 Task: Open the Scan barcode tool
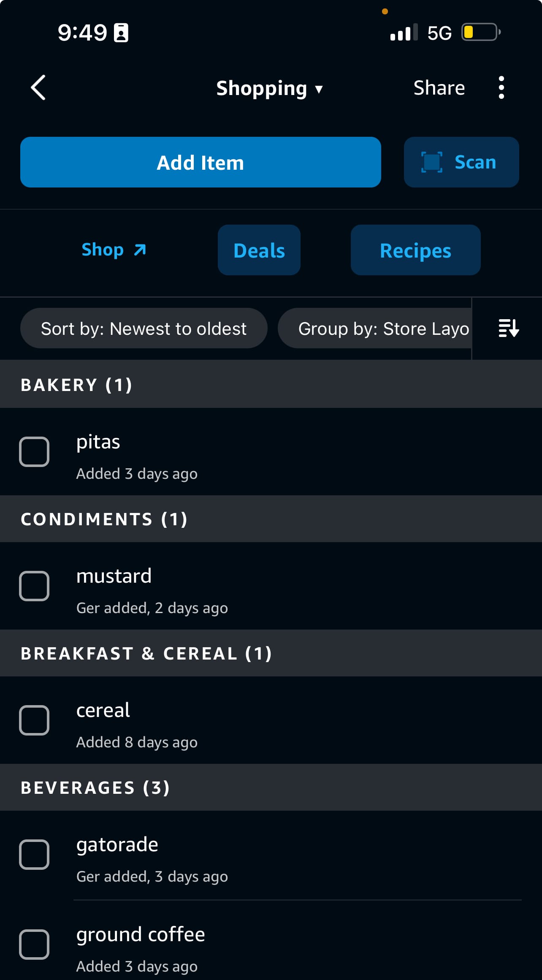[x=461, y=162]
